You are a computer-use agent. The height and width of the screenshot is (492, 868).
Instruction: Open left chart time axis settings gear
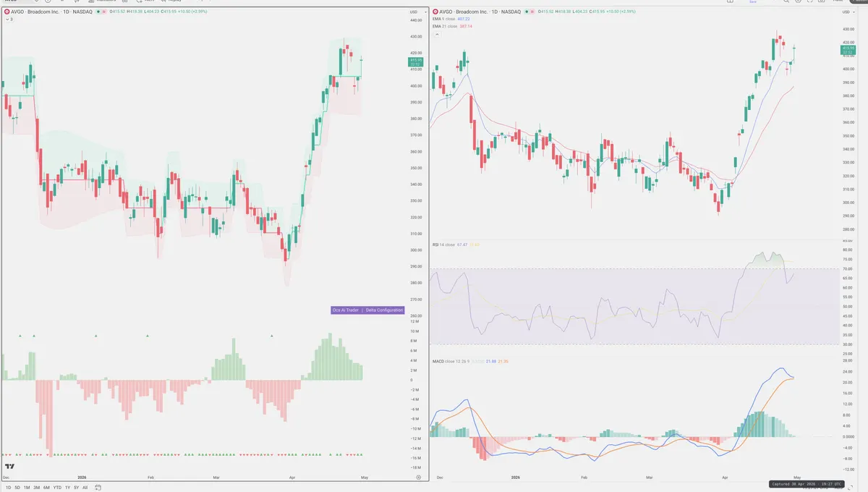[419, 478]
